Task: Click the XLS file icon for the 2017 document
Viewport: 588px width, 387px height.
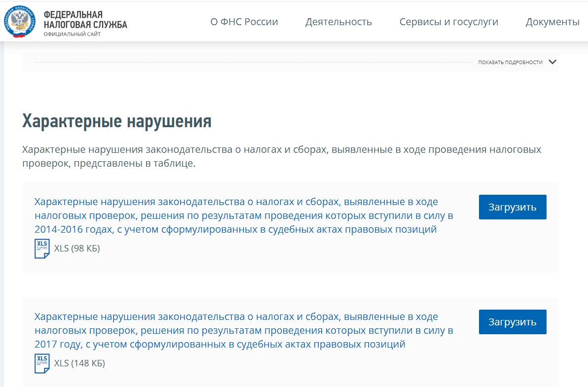Action: pos(42,363)
